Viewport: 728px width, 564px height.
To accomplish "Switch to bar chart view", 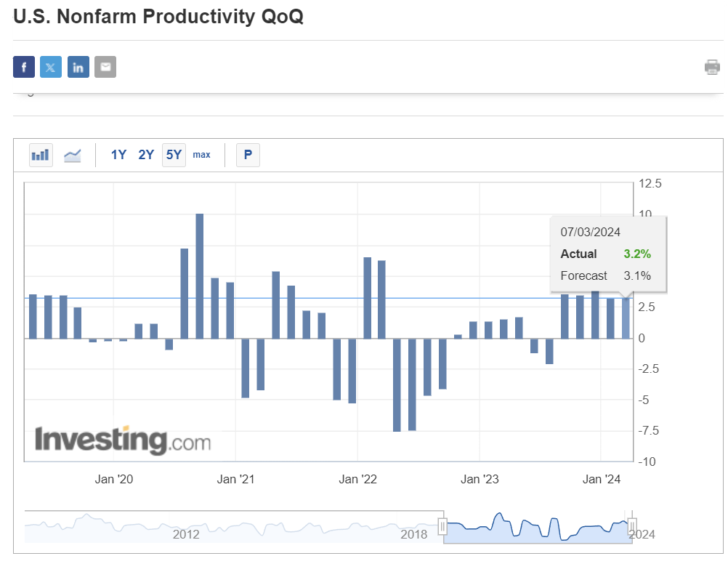I will (41, 155).
